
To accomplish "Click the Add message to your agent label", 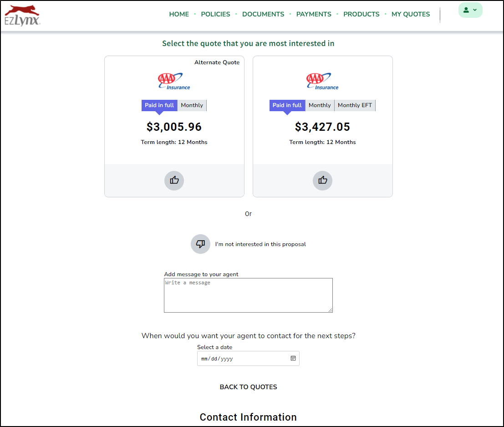I will tap(201, 274).
